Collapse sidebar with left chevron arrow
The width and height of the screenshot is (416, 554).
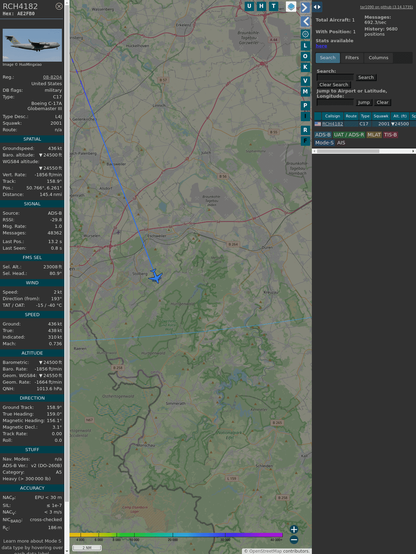click(x=305, y=21)
